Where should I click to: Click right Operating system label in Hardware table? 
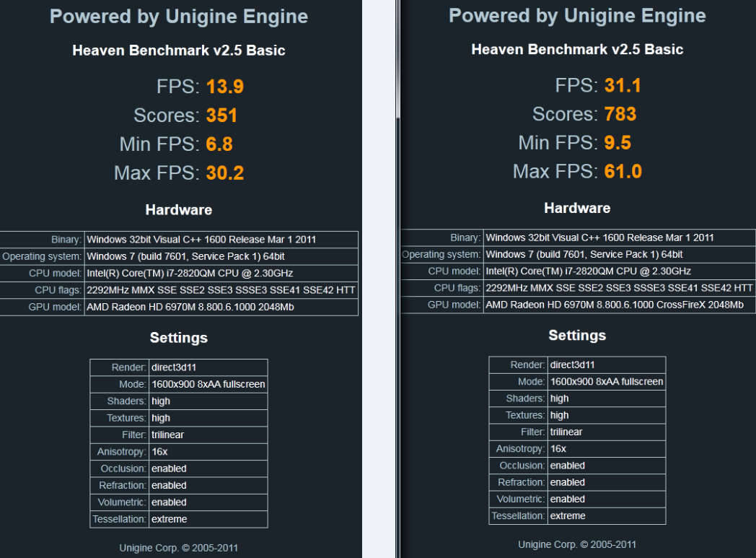[441, 255]
